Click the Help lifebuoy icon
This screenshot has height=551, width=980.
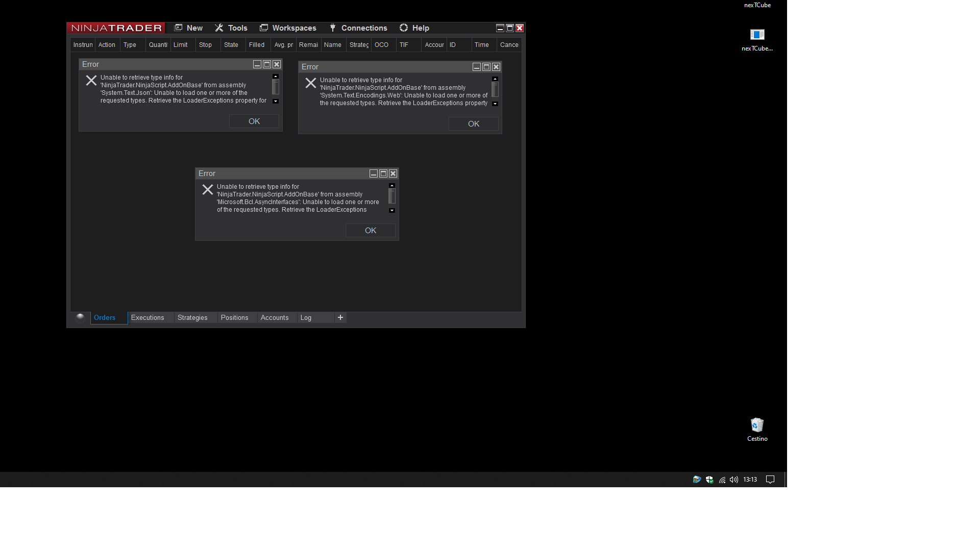pos(404,28)
